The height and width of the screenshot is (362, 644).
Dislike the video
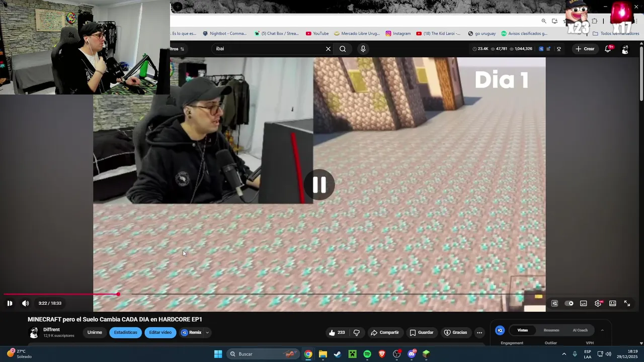[x=357, y=332]
